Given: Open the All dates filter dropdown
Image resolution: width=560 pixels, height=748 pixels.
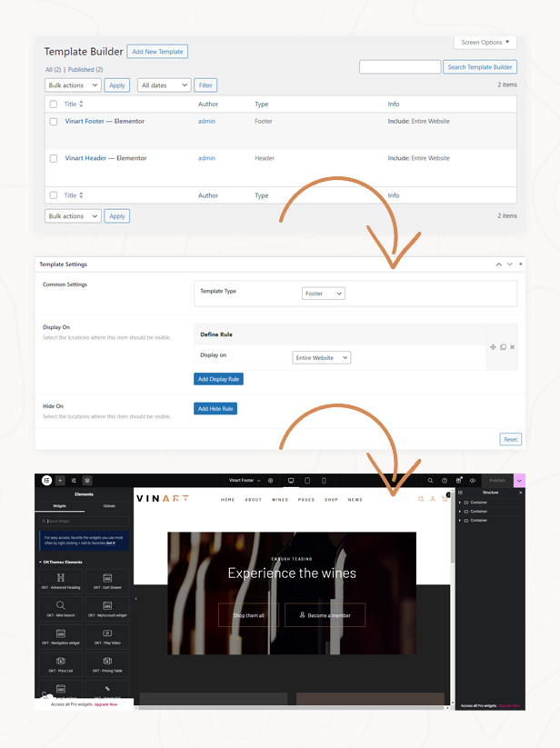Looking at the screenshot, I should (164, 85).
